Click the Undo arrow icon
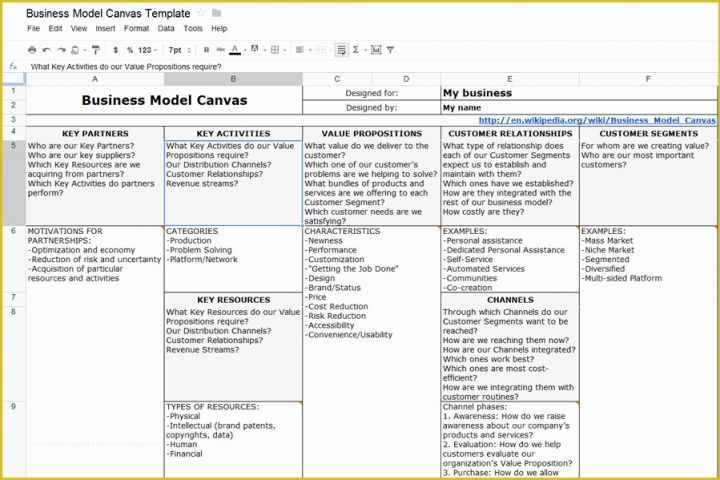 (x=46, y=50)
